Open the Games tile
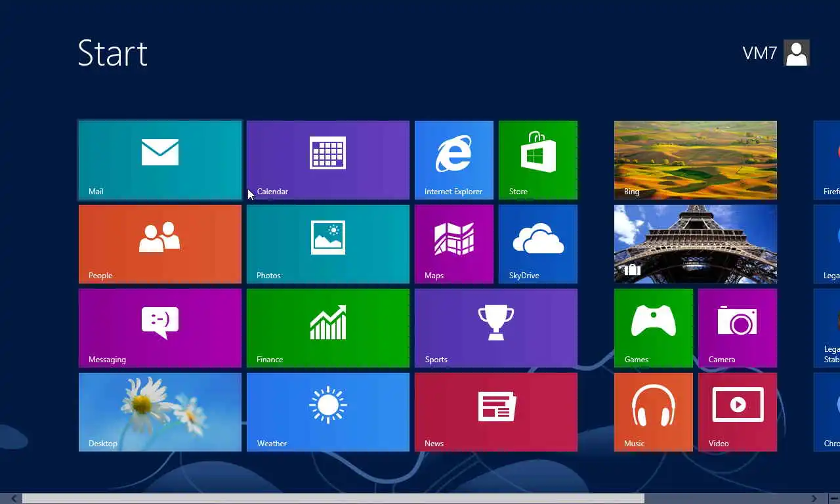The height and width of the screenshot is (504, 840). tap(654, 328)
